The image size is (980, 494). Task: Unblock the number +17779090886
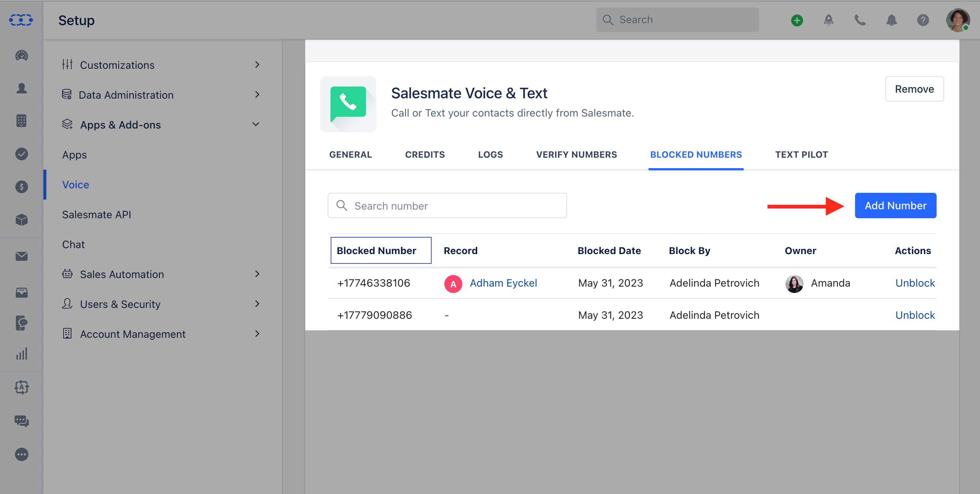tap(915, 315)
